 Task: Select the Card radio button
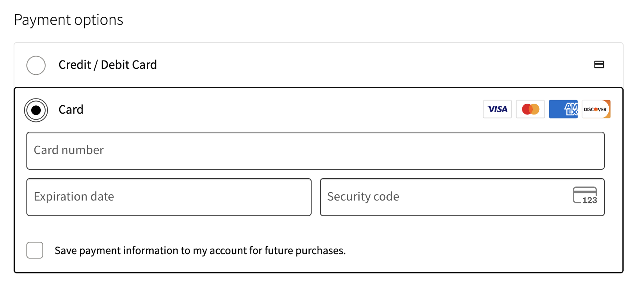point(36,110)
